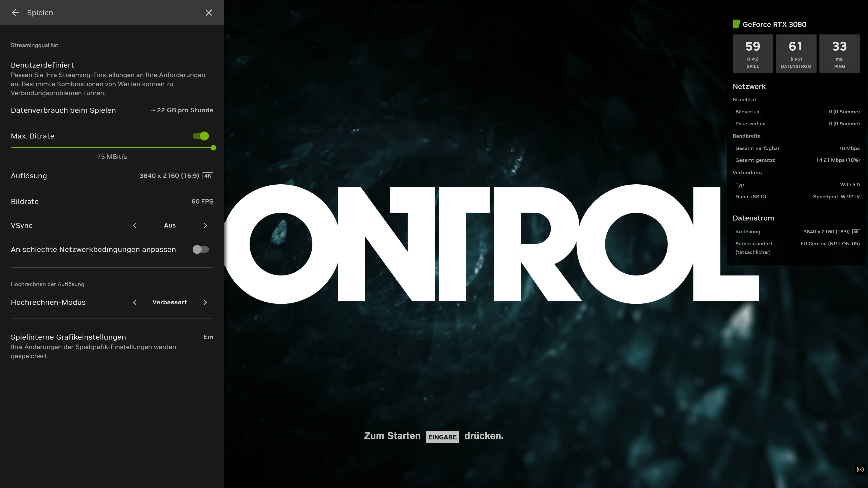868x488 pixels.
Task: Click the back arrow next to Spielen
Action: pos(15,13)
